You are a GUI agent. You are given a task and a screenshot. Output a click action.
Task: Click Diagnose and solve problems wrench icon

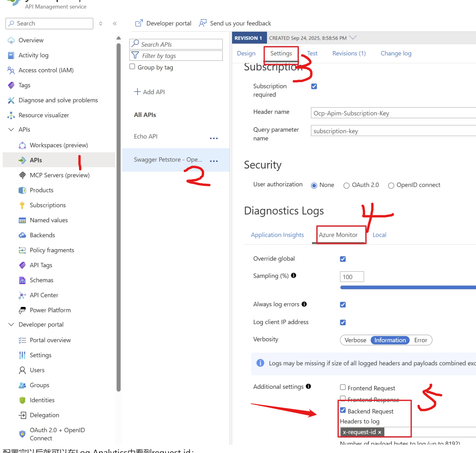click(x=11, y=100)
